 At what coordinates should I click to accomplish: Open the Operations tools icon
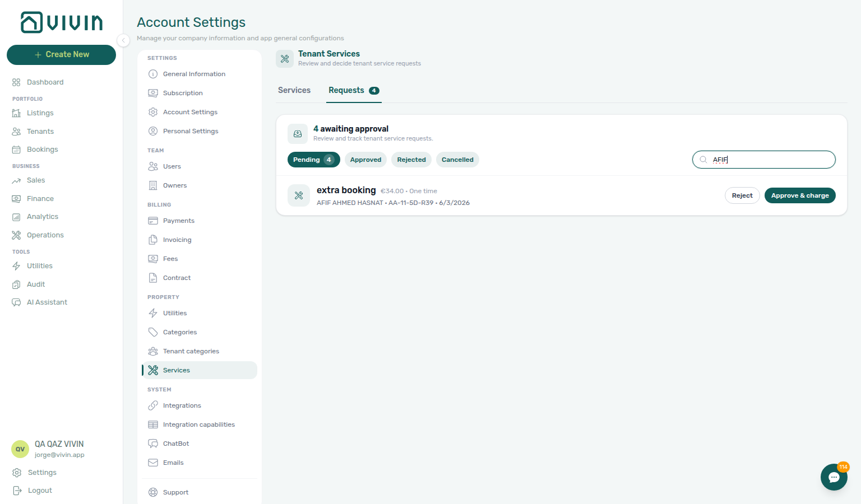[16, 235]
